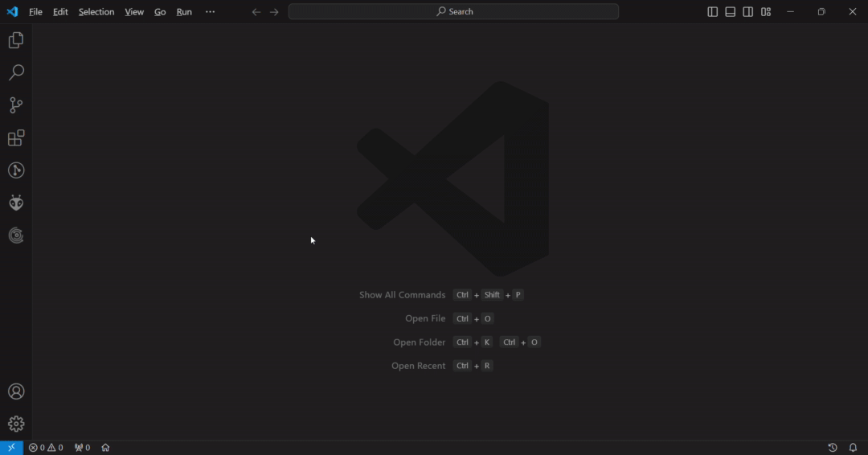Open the Customize Layout menu
Image resolution: width=868 pixels, height=455 pixels.
click(x=766, y=12)
